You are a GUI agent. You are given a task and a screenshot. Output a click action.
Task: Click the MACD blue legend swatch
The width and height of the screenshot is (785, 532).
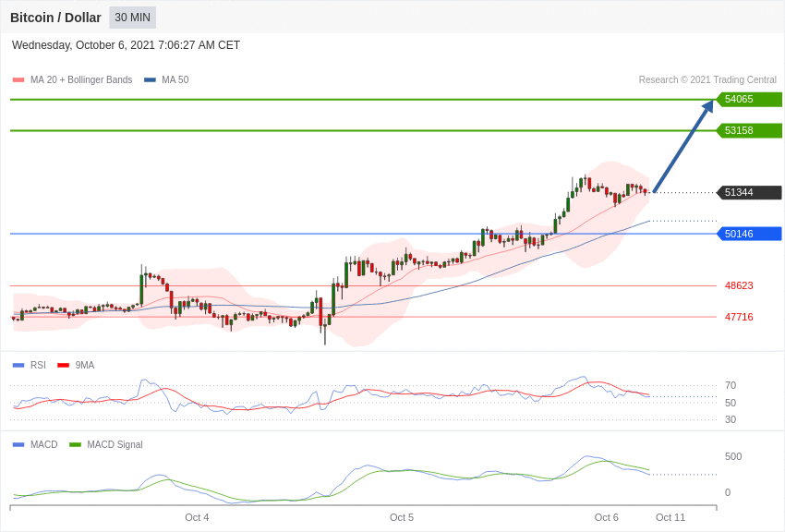(x=18, y=445)
